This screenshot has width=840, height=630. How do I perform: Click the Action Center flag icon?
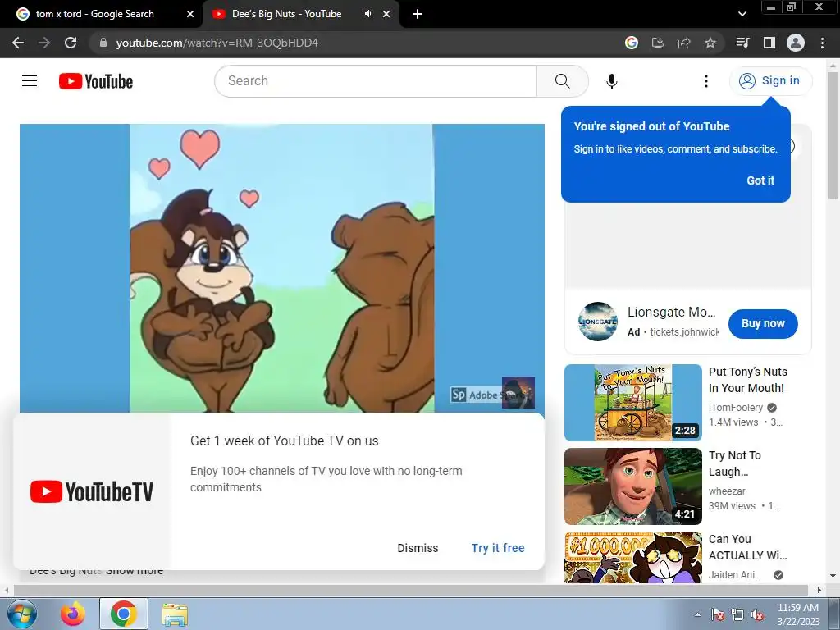[717, 614]
